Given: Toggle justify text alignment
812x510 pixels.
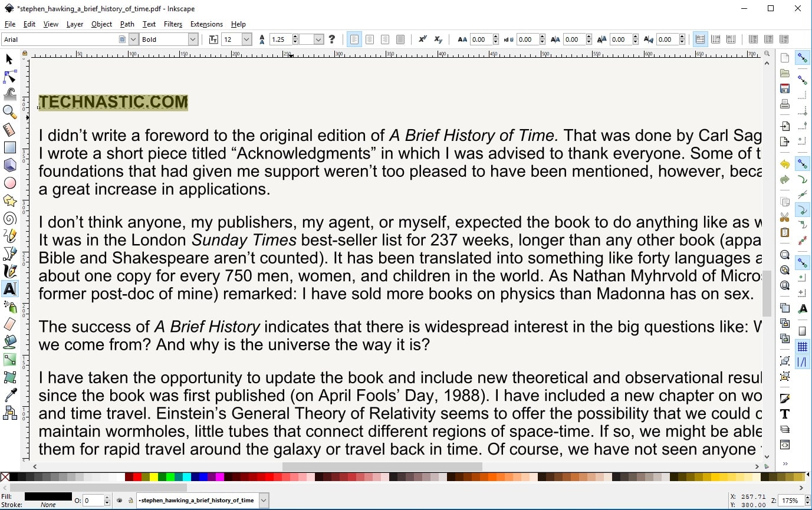Looking at the screenshot, I should pyautogui.click(x=400, y=40).
